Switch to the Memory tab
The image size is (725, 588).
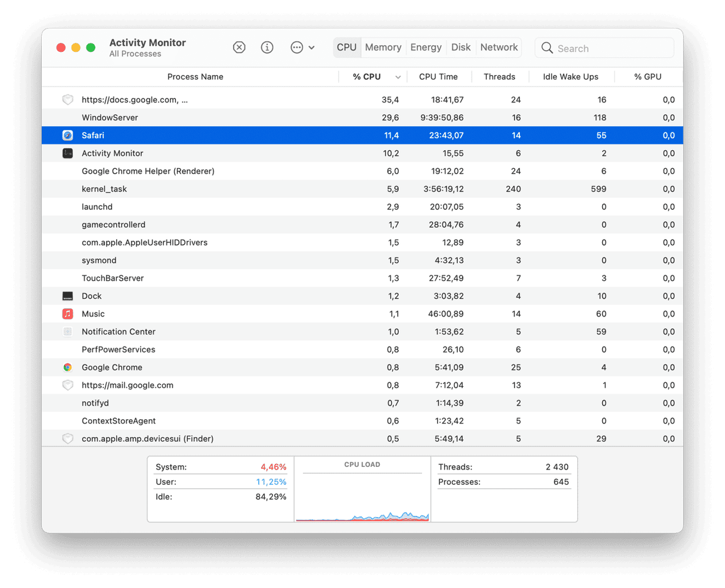click(x=383, y=47)
